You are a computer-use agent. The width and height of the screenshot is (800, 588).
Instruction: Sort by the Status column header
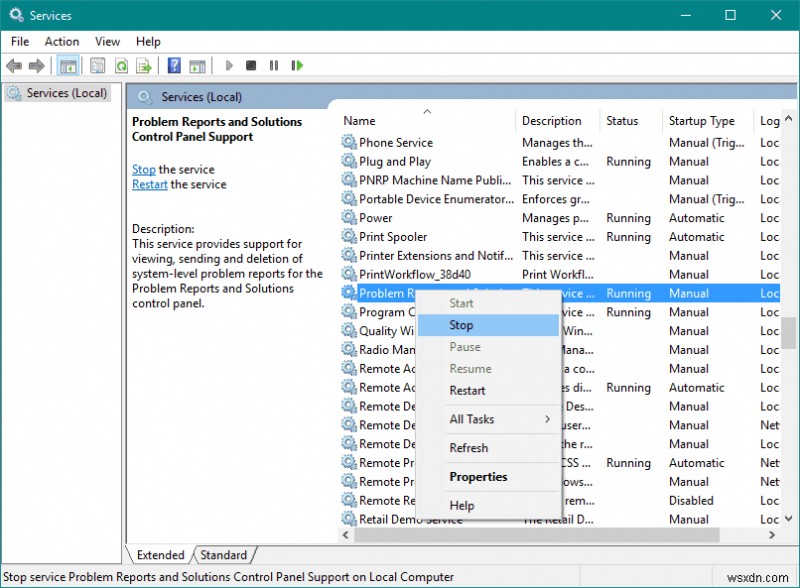coord(631,121)
